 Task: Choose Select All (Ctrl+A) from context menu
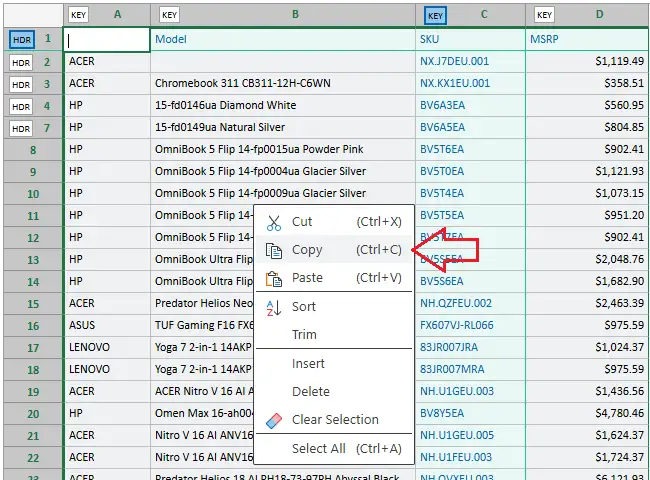click(x=334, y=448)
